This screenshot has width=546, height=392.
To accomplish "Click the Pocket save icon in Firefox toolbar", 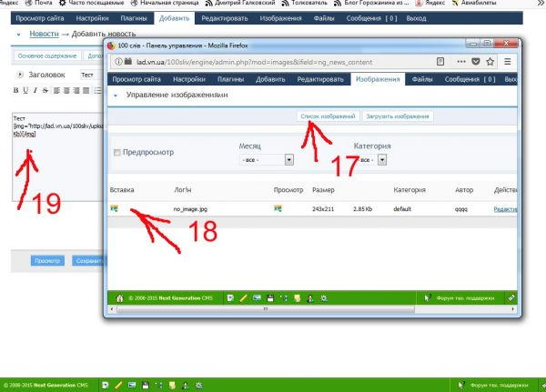I will 476,62.
